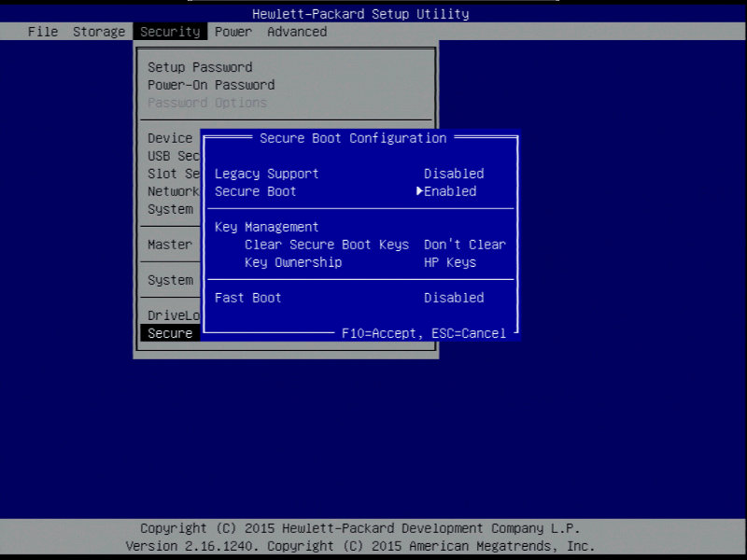Viewport: 747px width, 560px height.
Task: Open Device security settings
Action: point(170,137)
